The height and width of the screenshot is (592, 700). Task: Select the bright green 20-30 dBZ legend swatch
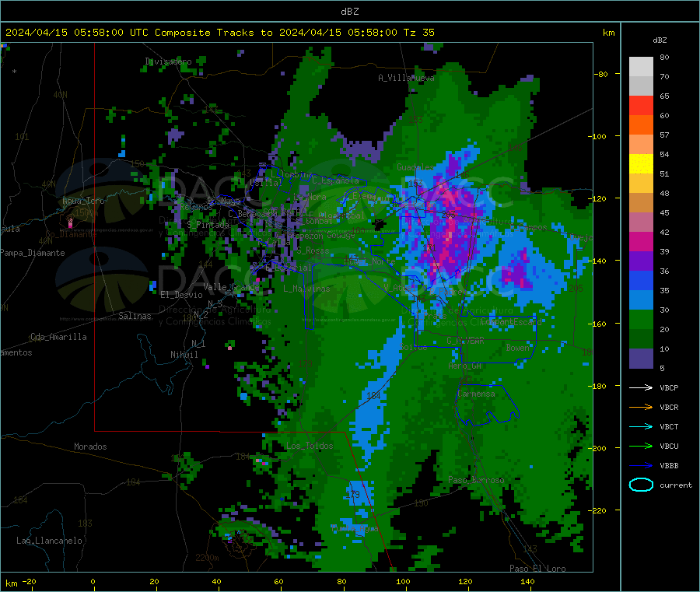tap(641, 320)
